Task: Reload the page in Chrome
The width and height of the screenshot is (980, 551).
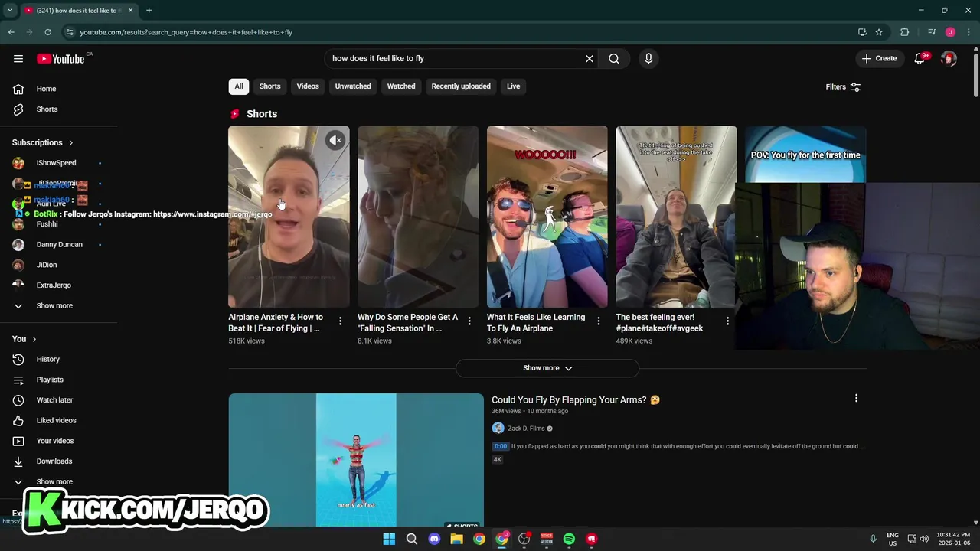Action: (47, 32)
